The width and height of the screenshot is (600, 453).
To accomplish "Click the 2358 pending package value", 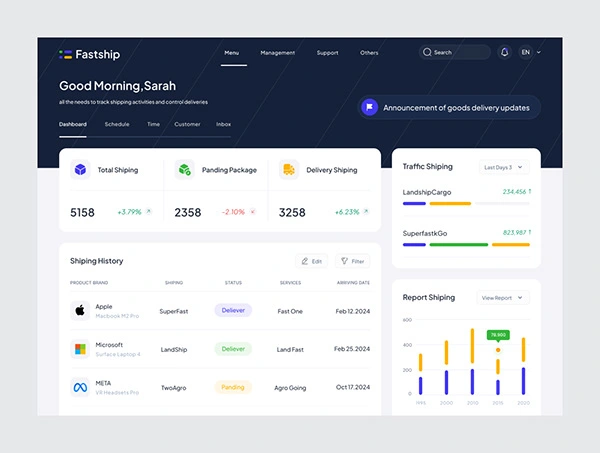I will pos(188,212).
